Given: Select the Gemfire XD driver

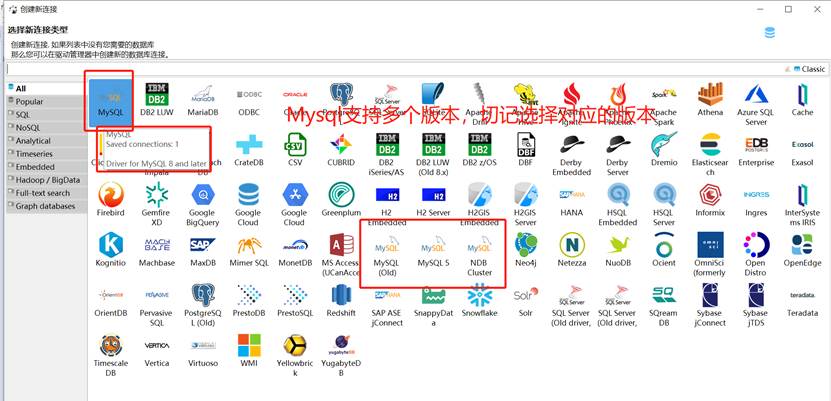Looking at the screenshot, I should [157, 204].
